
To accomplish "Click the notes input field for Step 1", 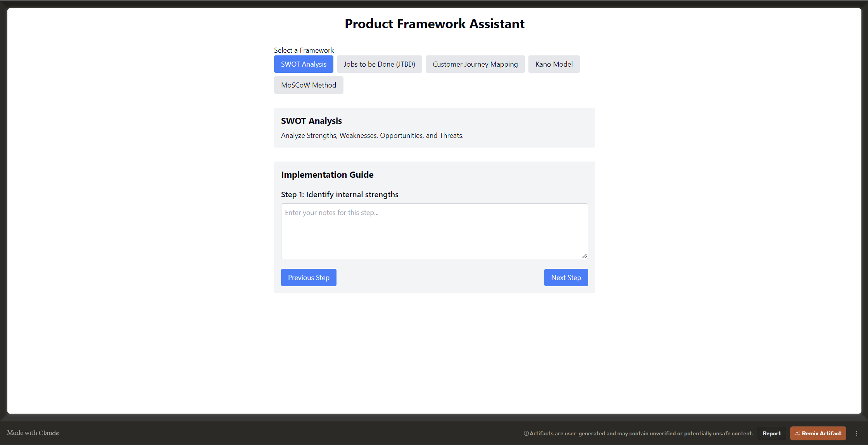I will [434, 231].
